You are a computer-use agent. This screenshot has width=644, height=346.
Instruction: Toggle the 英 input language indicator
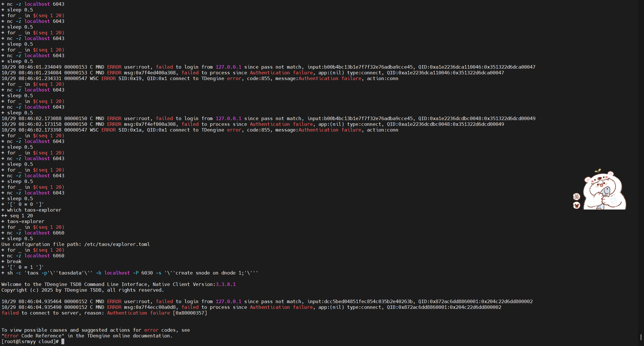(x=576, y=196)
